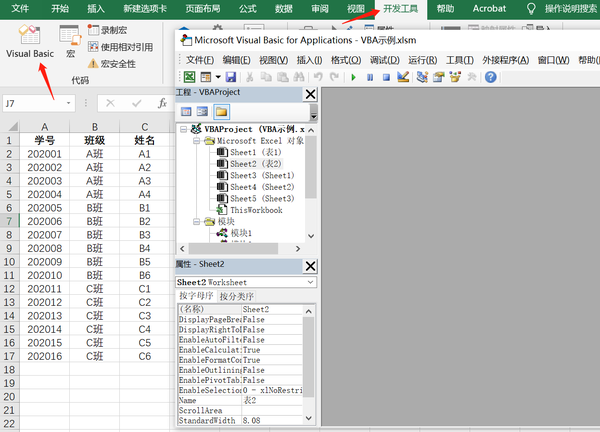
Task: Switch to 按分类序 properties tab
Action: point(237,296)
